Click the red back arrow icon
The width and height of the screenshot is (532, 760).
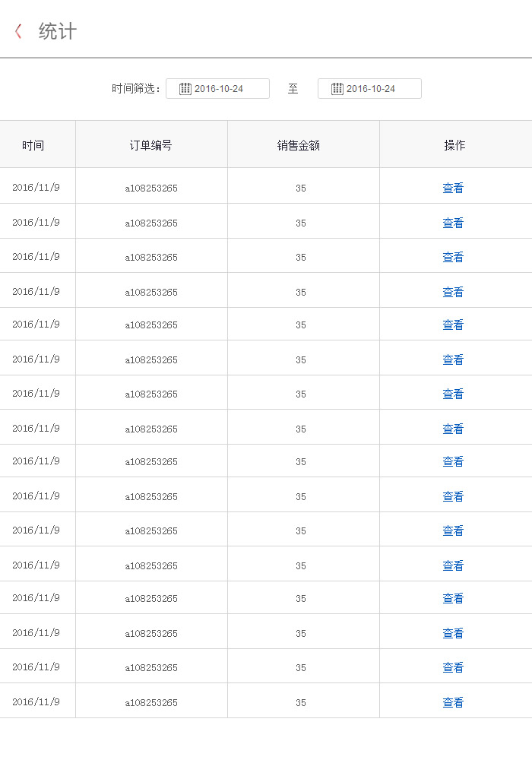18,31
